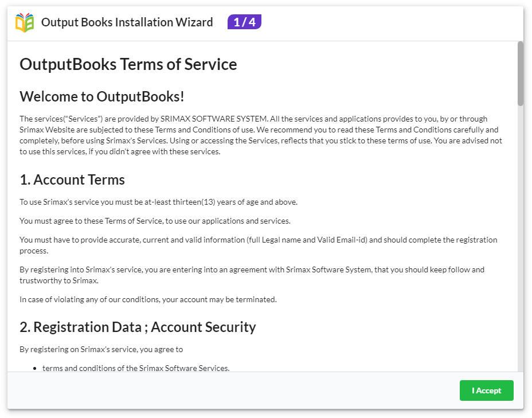The width and height of the screenshot is (532, 418).
Task: Click the 1/4 step indicator badge
Action: (244, 22)
